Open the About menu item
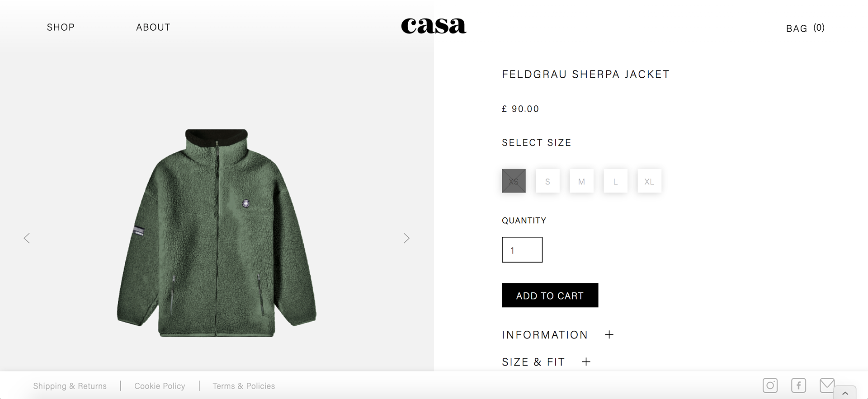 coord(153,27)
